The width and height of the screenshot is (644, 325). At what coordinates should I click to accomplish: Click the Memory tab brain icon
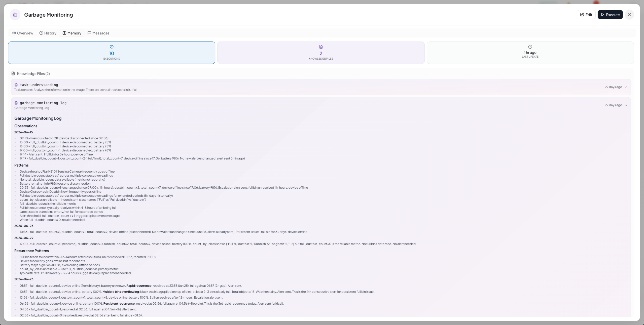click(x=64, y=33)
